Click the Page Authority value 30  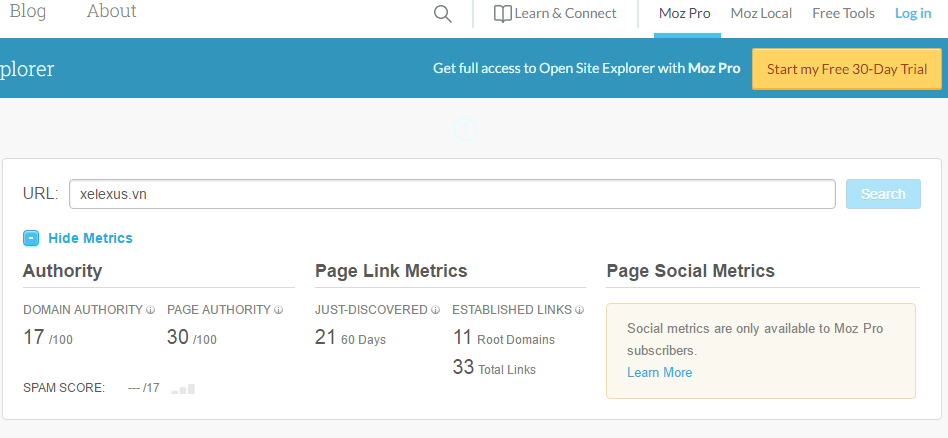click(x=178, y=337)
